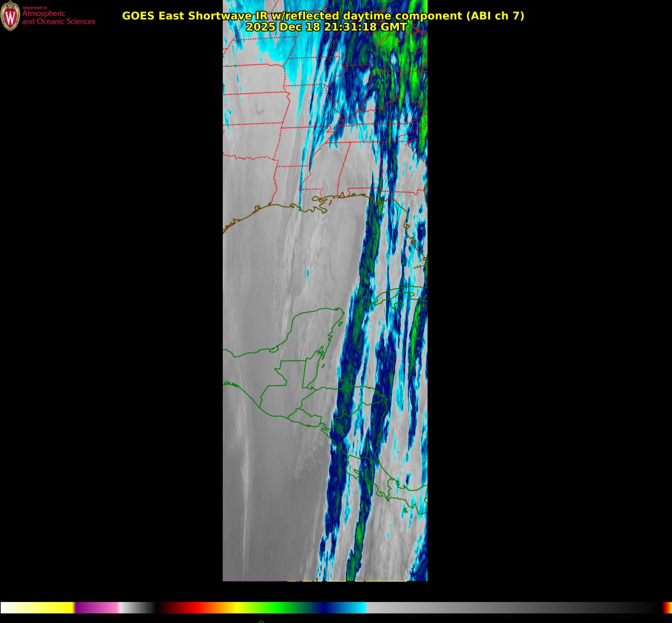Viewport: 672px width, 623px height.
Task: Click the orange-red tip at the color bar's right end
Action: 668,608
